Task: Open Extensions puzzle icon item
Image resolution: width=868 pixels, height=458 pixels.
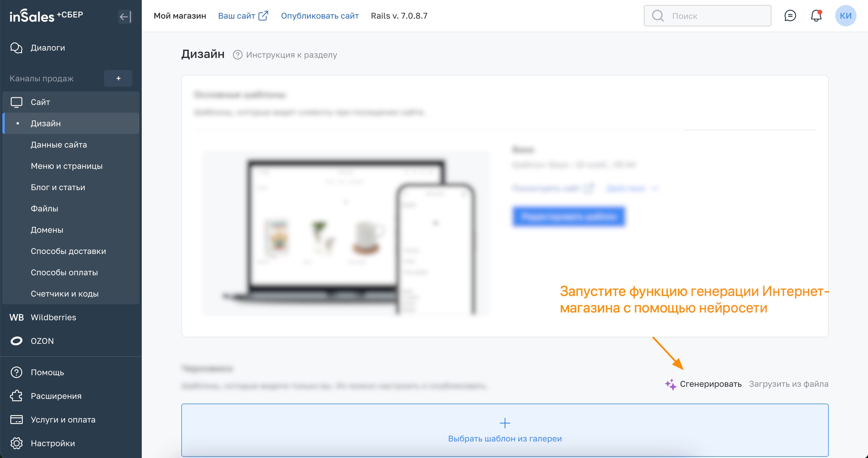Action: [16, 396]
